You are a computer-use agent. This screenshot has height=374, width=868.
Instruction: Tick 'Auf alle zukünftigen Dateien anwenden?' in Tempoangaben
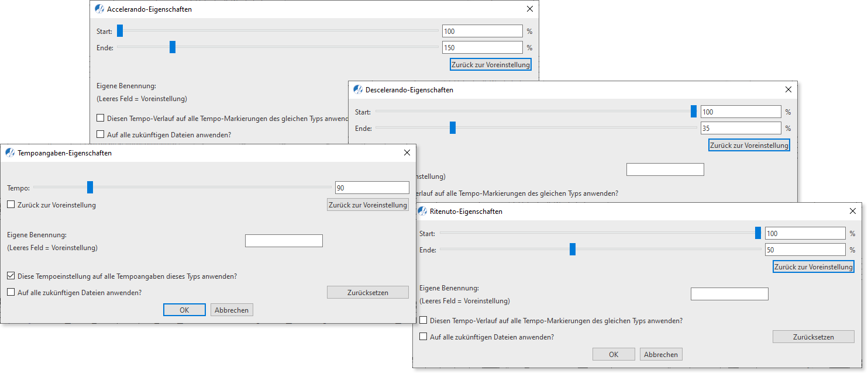11,292
